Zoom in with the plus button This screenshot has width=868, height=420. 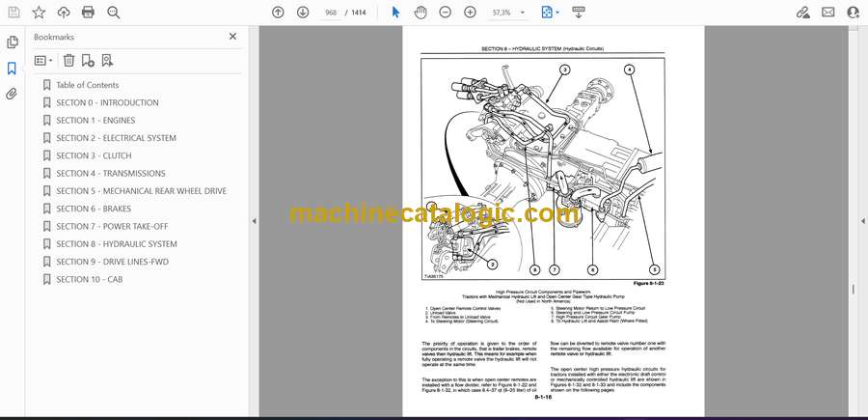coord(470,13)
